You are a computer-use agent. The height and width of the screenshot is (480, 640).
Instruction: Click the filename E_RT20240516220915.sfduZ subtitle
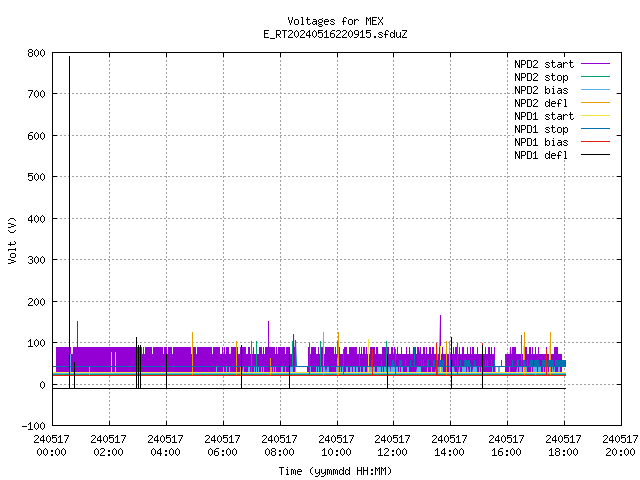pos(335,34)
